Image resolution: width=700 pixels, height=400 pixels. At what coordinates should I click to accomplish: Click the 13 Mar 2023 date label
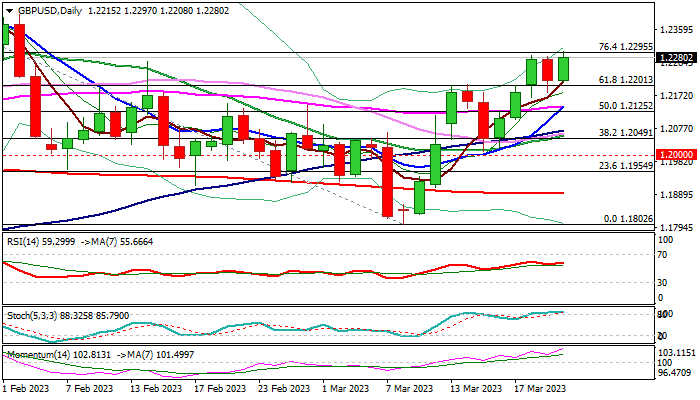475,388
